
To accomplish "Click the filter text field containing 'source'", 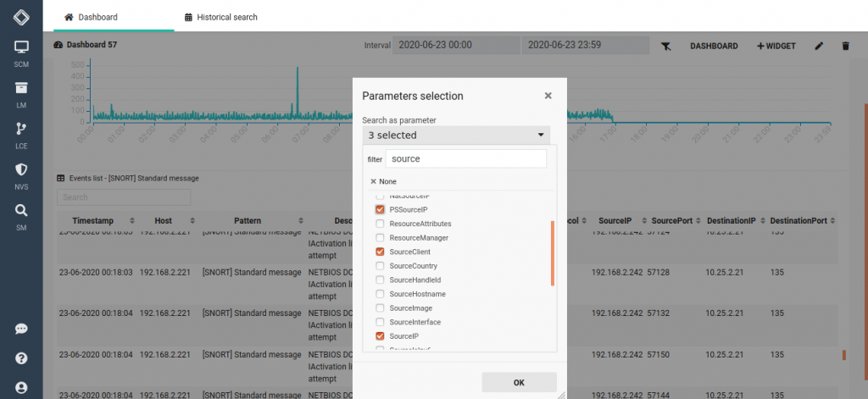I will pyautogui.click(x=465, y=159).
